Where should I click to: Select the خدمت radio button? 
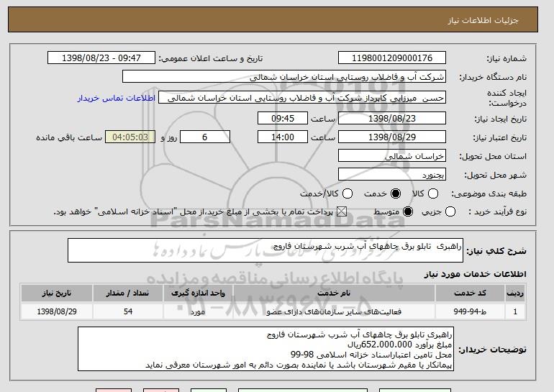pyautogui.click(x=396, y=193)
